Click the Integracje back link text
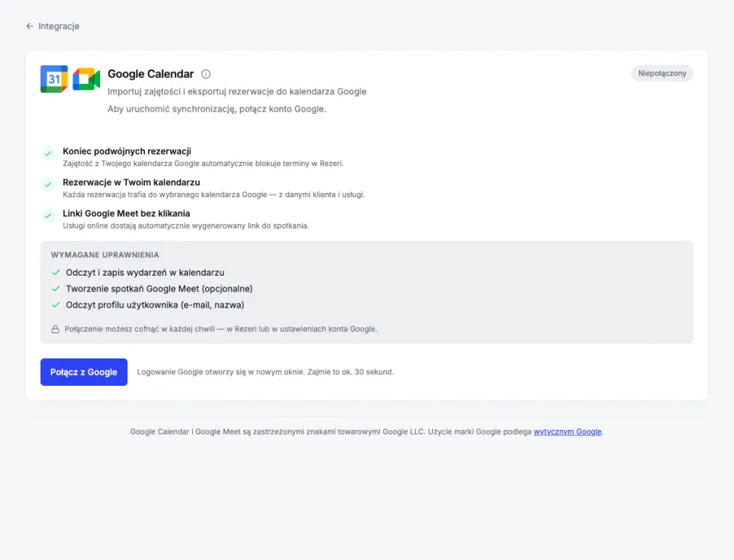This screenshot has width=734, height=560. [x=59, y=26]
